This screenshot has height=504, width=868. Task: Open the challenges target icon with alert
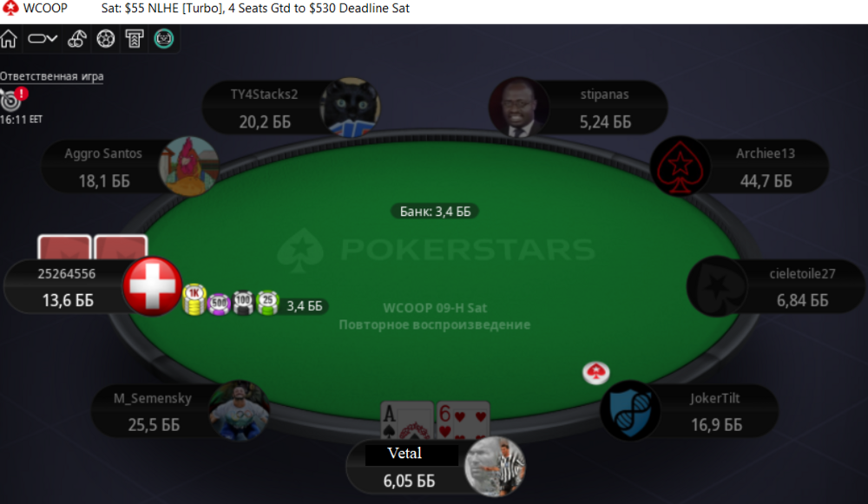pos(12,100)
